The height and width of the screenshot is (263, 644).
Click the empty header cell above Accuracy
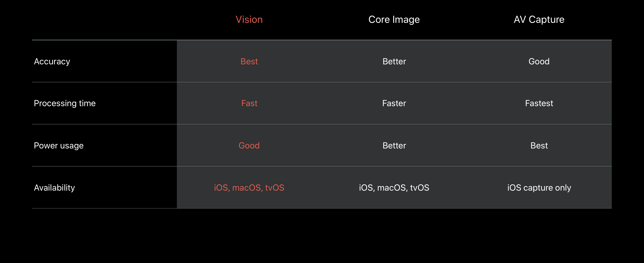pyautogui.click(x=104, y=20)
